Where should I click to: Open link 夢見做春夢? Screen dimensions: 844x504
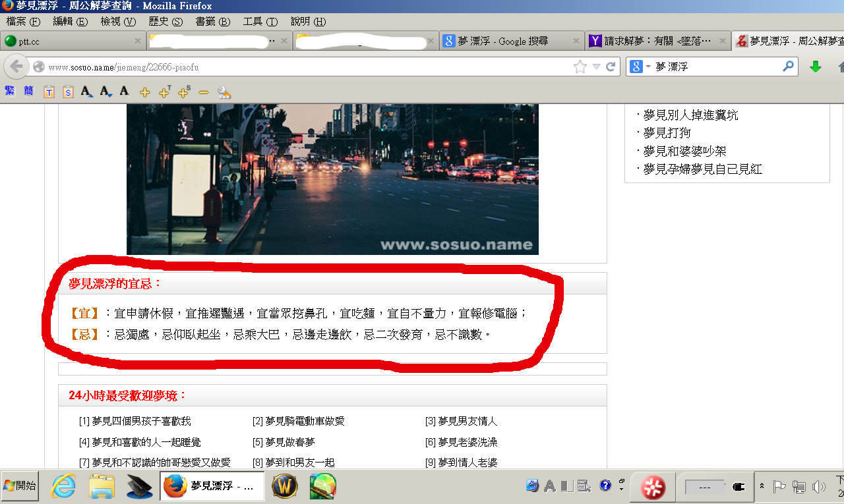(290, 442)
